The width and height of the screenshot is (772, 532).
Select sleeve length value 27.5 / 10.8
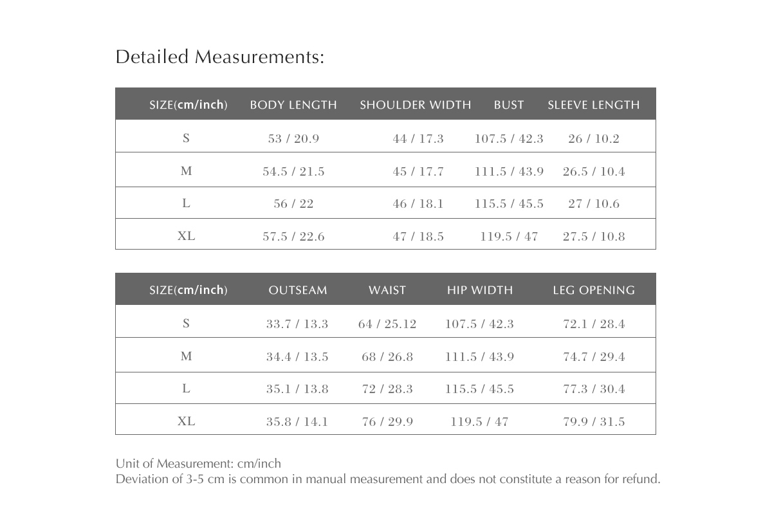coord(594,237)
